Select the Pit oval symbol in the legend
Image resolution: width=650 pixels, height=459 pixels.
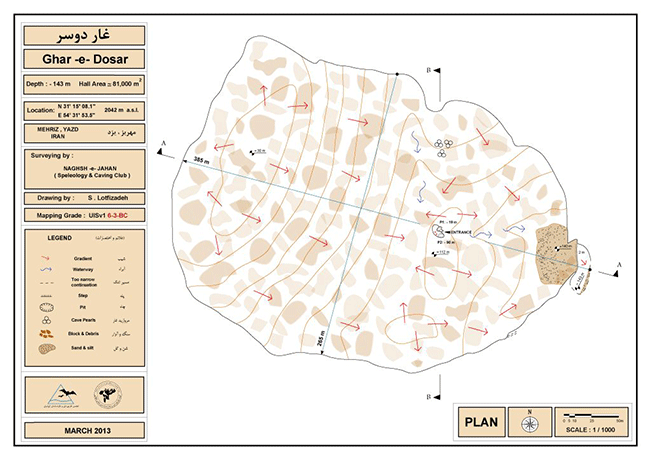(x=46, y=308)
